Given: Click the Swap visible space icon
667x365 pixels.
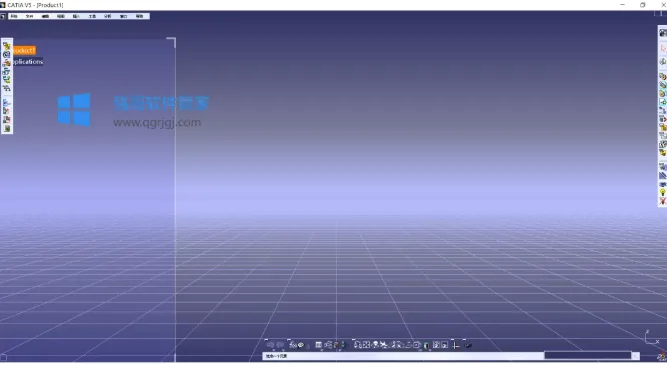Looking at the screenshot, I should point(445,345).
